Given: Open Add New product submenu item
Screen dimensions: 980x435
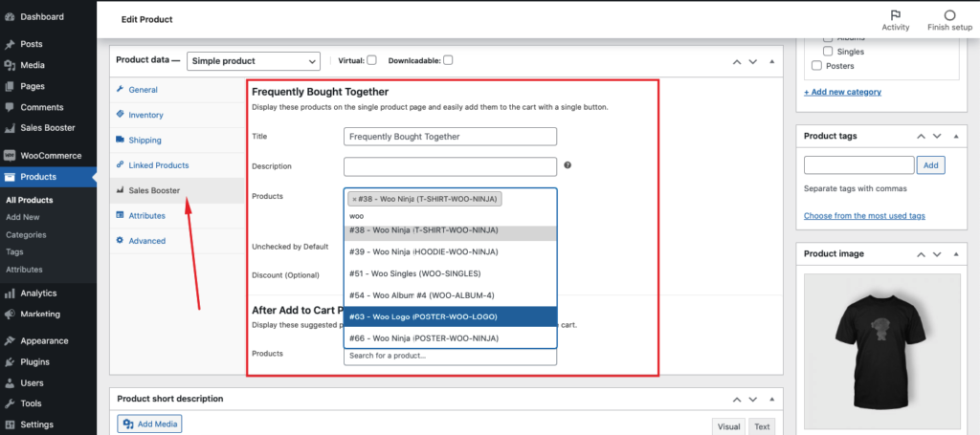Looking at the screenshot, I should tap(23, 217).
